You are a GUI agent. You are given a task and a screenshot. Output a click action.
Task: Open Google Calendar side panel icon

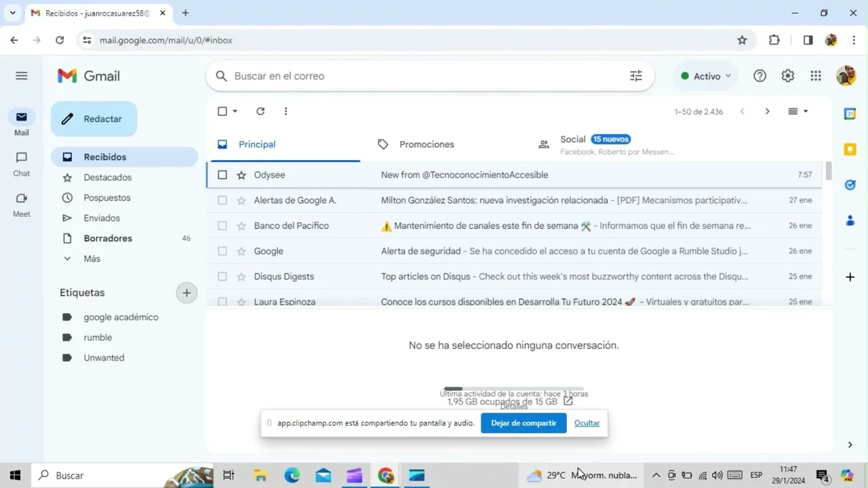[x=850, y=114]
